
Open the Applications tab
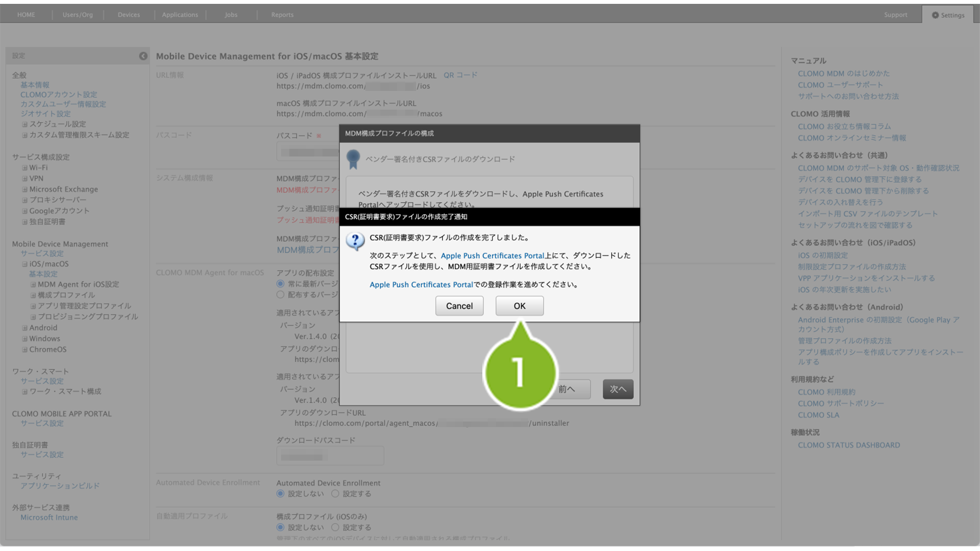tap(180, 15)
